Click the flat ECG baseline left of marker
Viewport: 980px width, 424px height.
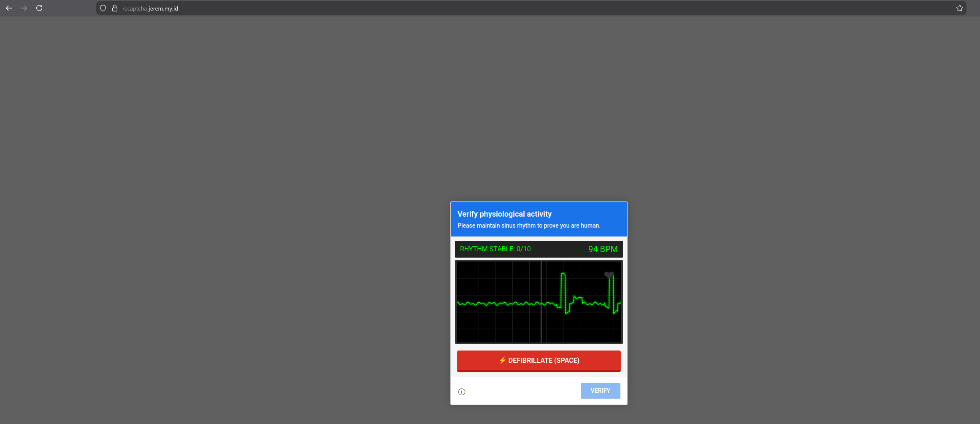pos(498,304)
